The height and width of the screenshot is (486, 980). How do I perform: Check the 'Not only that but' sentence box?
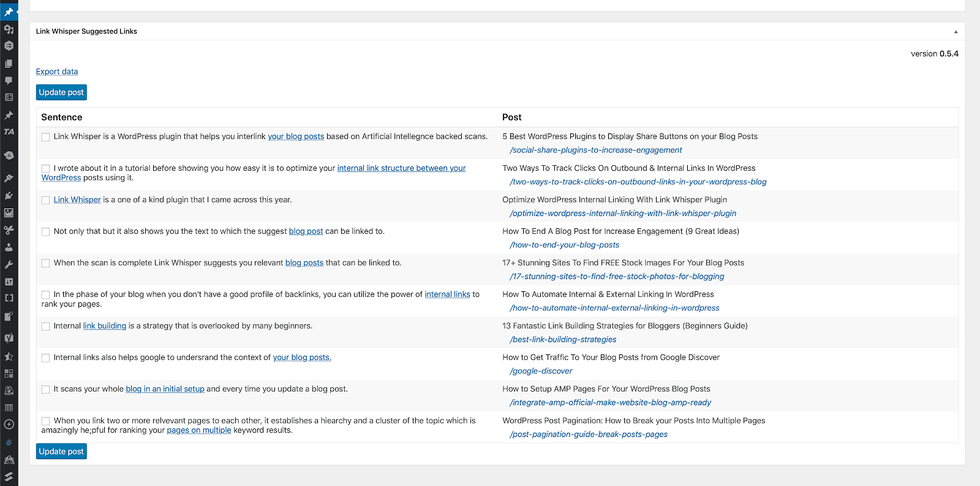tap(45, 232)
